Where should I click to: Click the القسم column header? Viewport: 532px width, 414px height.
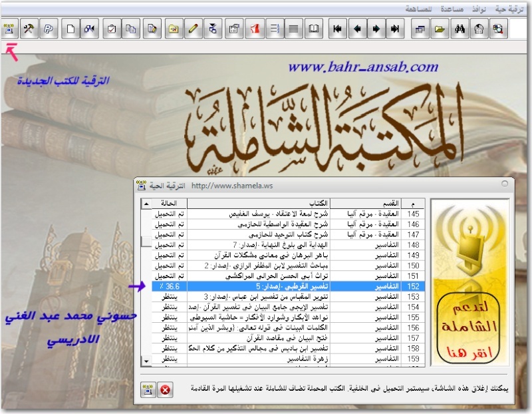(366, 204)
